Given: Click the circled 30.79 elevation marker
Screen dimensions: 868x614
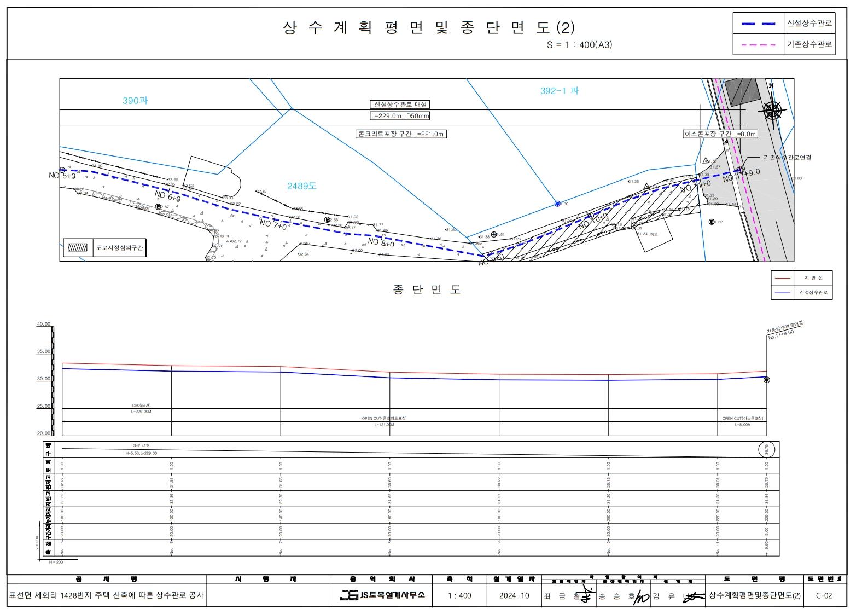Looking at the screenshot, I should coord(767,449).
